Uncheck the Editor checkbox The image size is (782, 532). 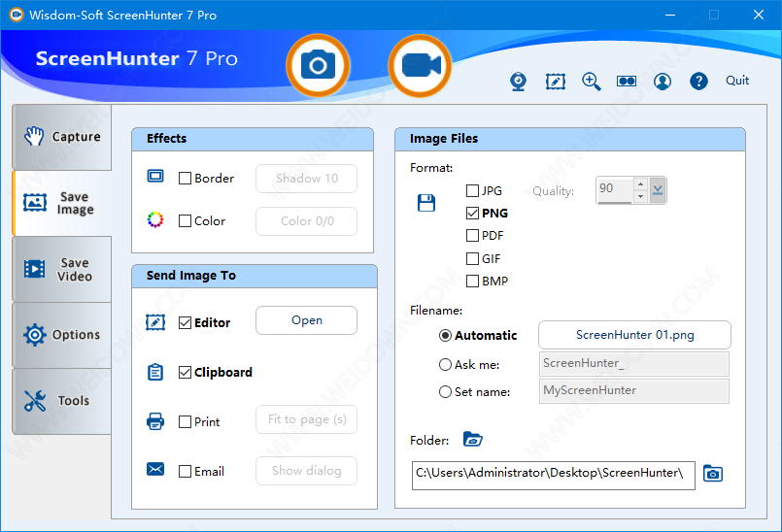coord(185,322)
